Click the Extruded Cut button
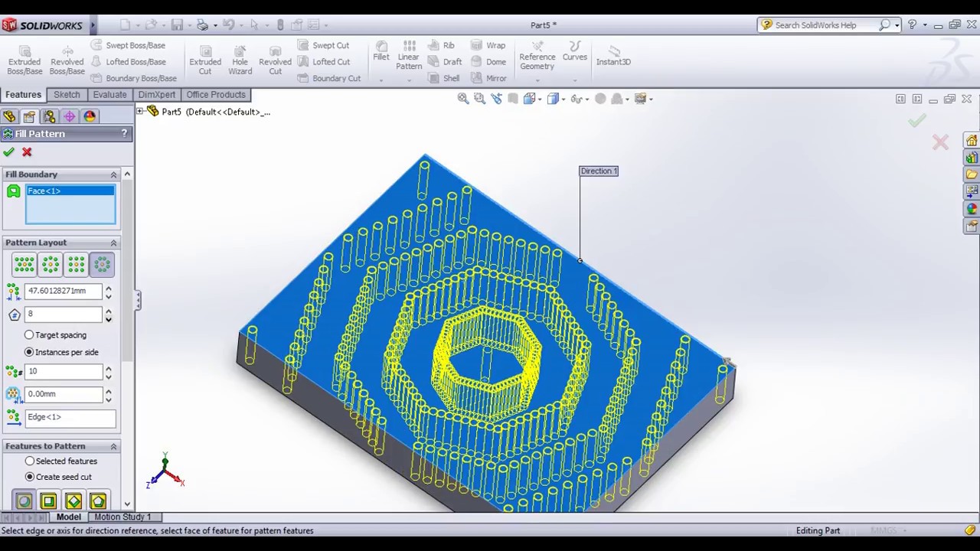 pos(205,59)
